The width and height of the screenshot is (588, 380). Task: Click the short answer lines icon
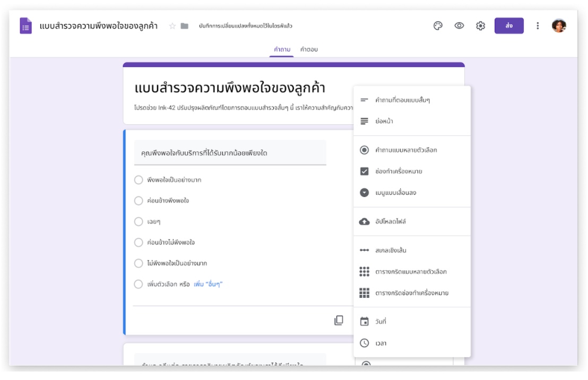[x=364, y=100]
